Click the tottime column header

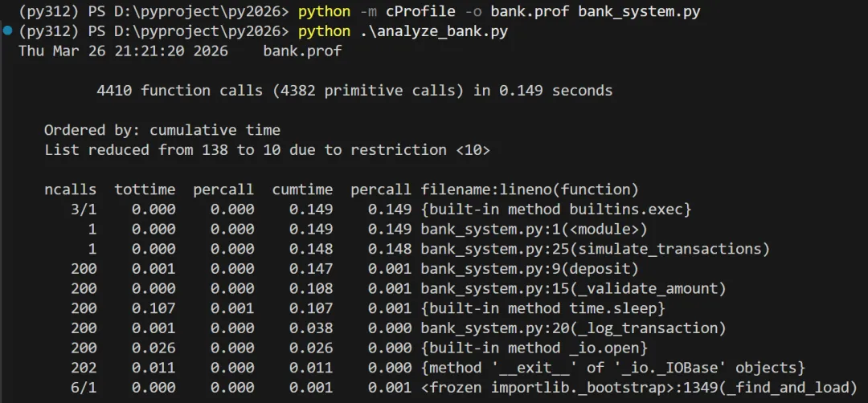coord(145,189)
